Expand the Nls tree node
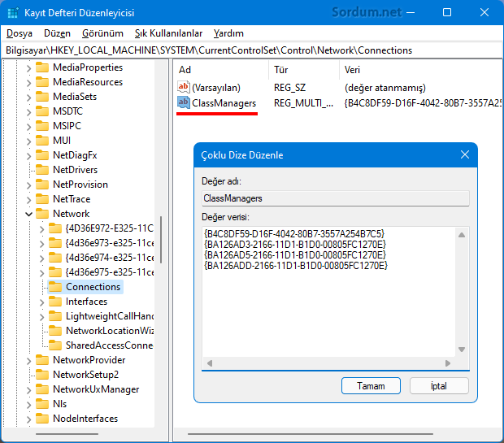This screenshot has width=504, height=443. pyautogui.click(x=29, y=404)
